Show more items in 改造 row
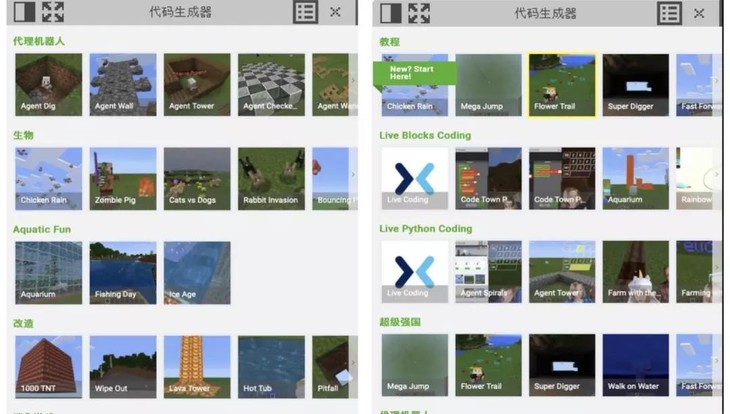 pyautogui.click(x=353, y=362)
